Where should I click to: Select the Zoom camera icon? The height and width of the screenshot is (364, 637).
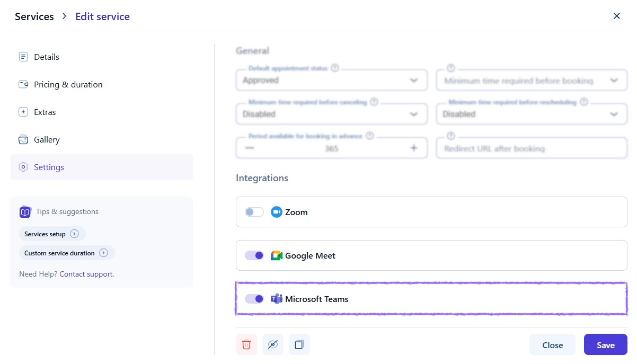[x=276, y=211]
